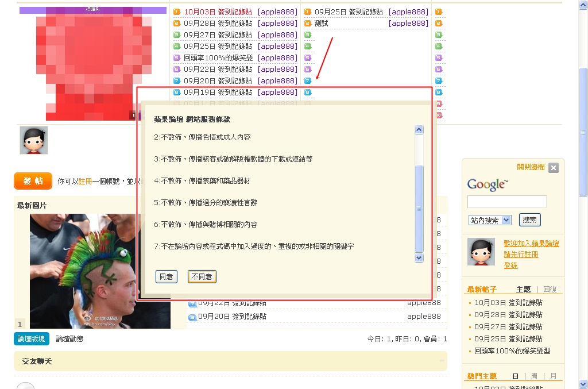Screen dimensions: 588x389
Task: Select the 日 tab under 熱門主題
Action: (515, 376)
